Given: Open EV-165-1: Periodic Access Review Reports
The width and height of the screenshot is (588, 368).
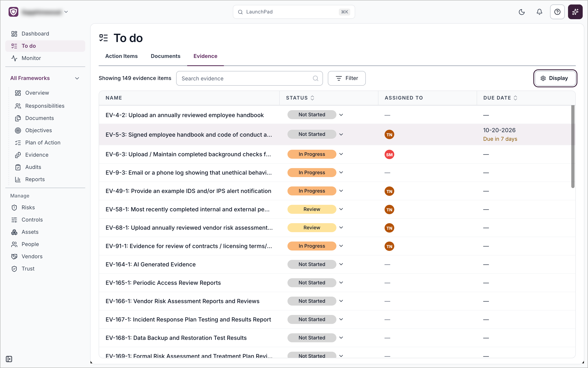Looking at the screenshot, I should click(163, 283).
